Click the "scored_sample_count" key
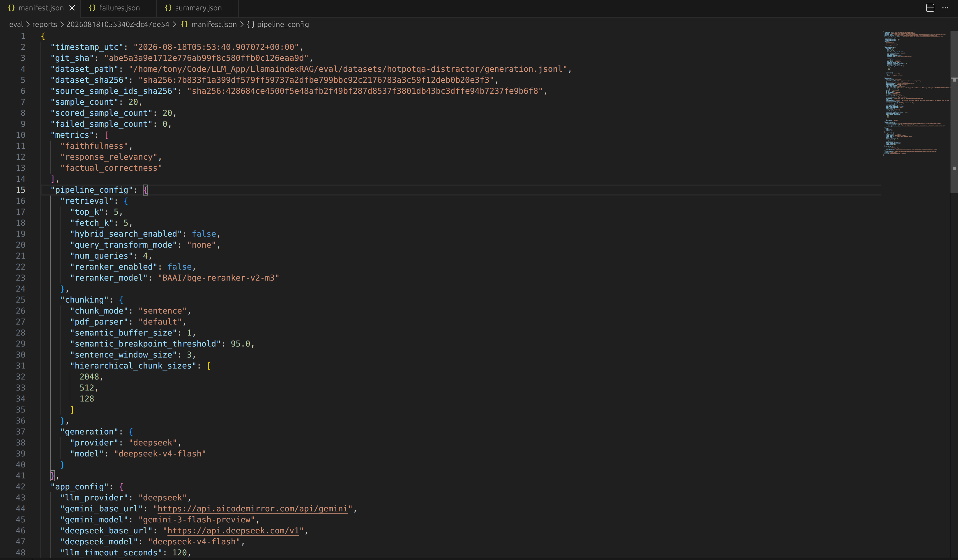Image resolution: width=958 pixels, height=560 pixels. pyautogui.click(x=102, y=113)
